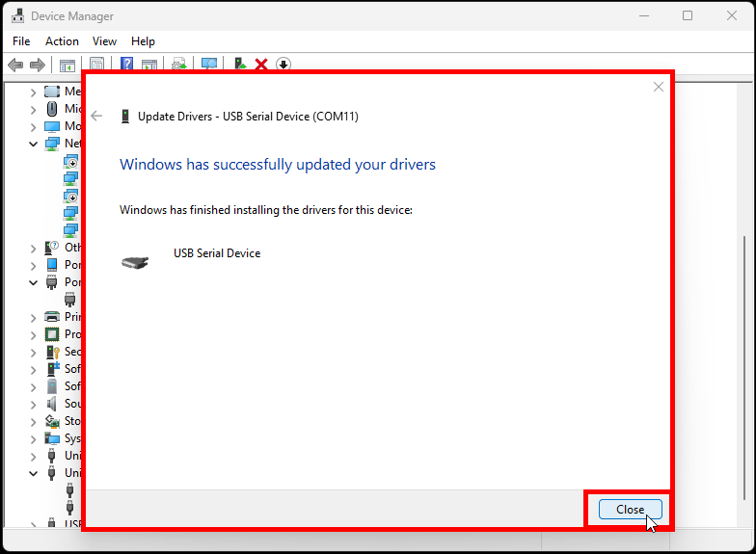Click the Forward arrow toolbar icon in Device Manager

[37, 65]
